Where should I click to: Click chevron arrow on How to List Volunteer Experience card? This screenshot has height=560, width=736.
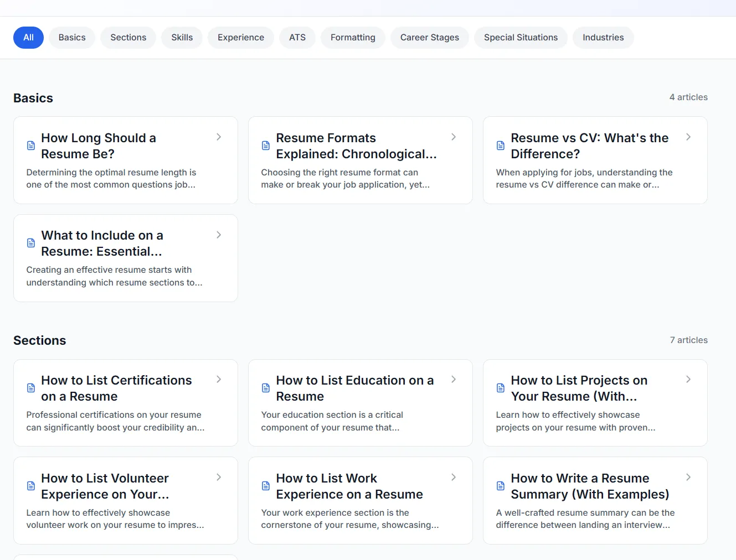[219, 477]
